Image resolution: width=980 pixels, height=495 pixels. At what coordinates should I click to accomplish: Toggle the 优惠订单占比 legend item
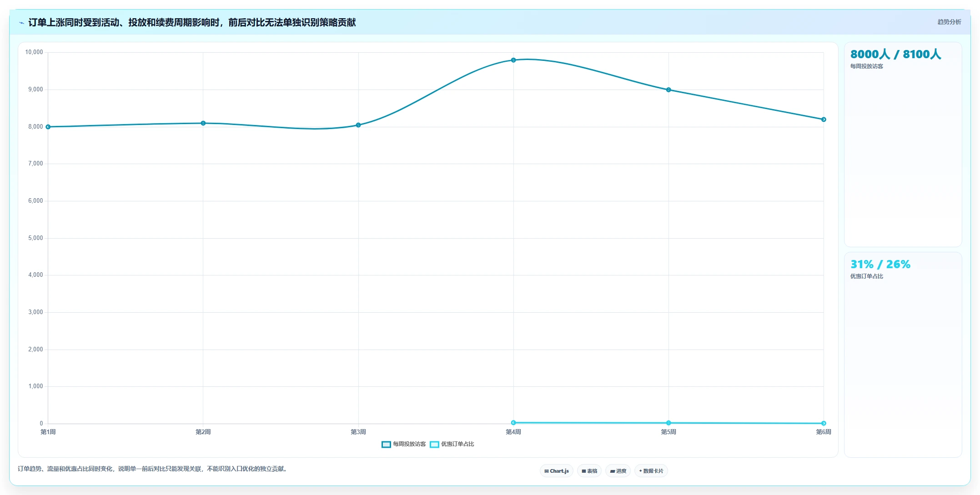pos(452,444)
